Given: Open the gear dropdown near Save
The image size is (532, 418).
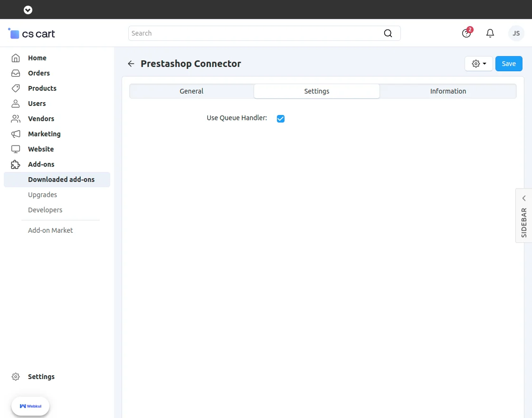Looking at the screenshot, I should pos(478,63).
